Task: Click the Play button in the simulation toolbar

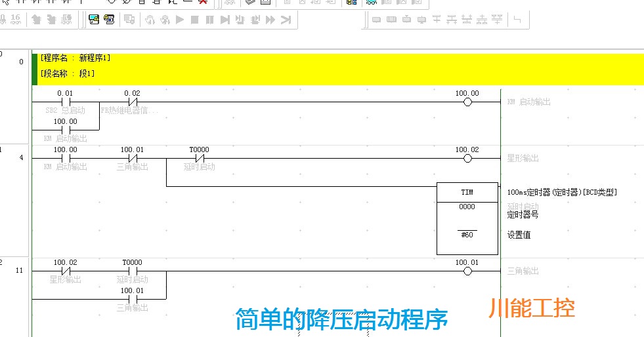Action: (180, 20)
